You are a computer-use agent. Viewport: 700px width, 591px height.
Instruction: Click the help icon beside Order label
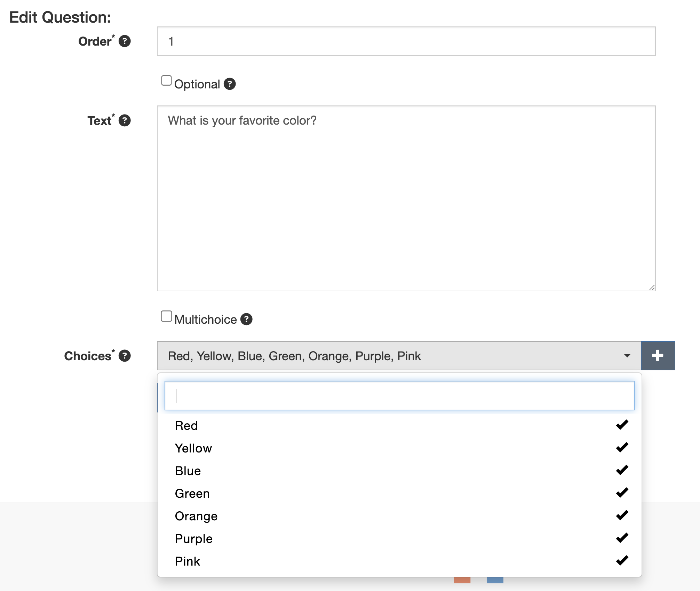125,41
